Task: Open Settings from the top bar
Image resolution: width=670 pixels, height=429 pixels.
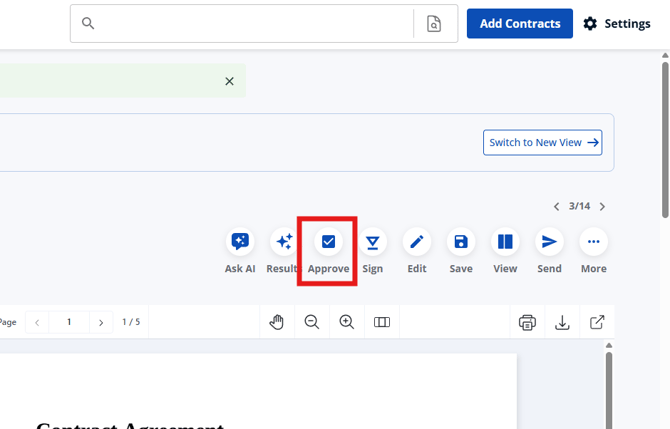Action: (x=616, y=23)
